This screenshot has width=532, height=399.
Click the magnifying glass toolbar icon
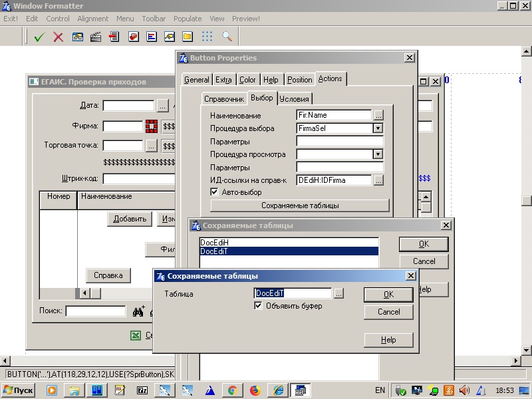227,37
